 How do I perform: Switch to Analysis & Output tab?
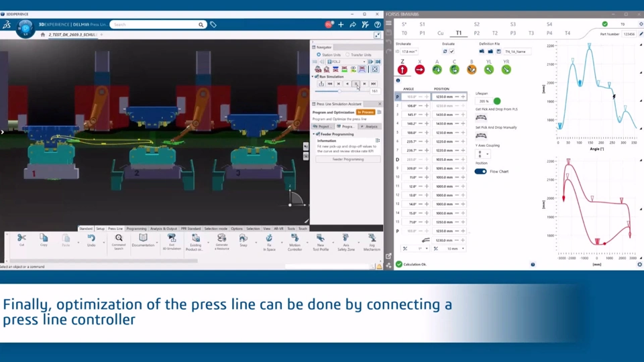pyautogui.click(x=164, y=229)
